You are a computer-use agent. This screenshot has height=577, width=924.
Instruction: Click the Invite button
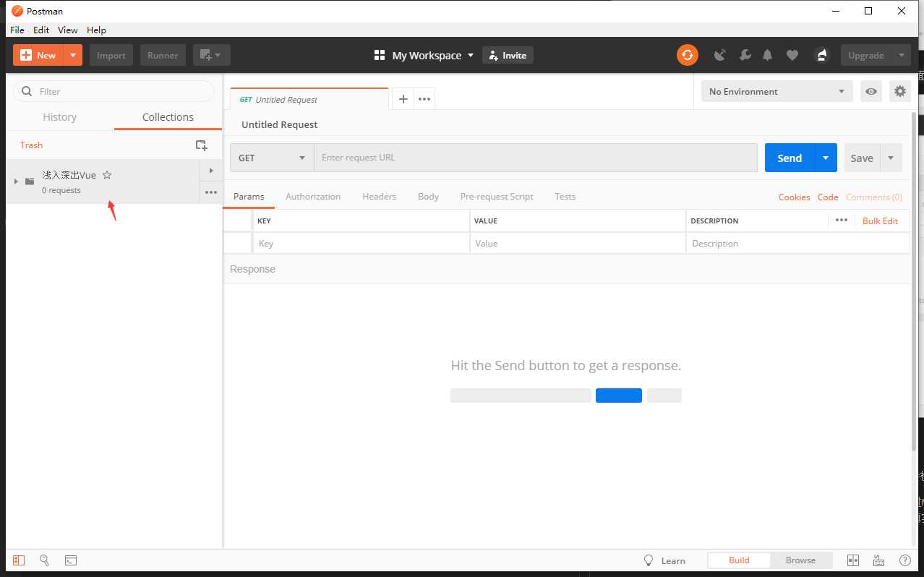(x=508, y=55)
